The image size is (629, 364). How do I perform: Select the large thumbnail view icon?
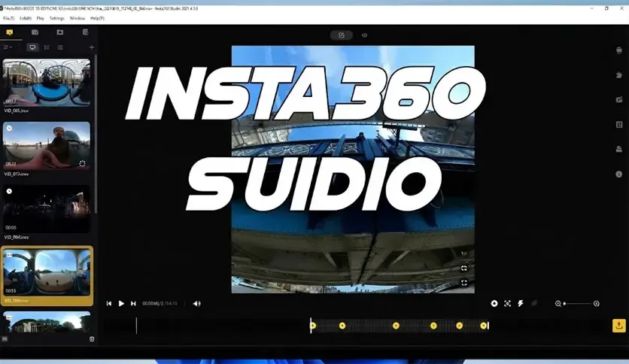(x=32, y=47)
